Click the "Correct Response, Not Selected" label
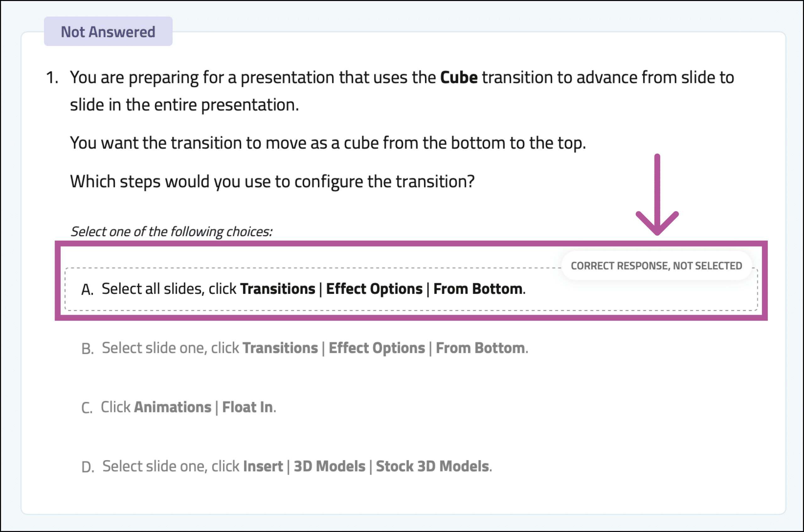The height and width of the screenshot is (532, 804). pyautogui.click(x=656, y=266)
